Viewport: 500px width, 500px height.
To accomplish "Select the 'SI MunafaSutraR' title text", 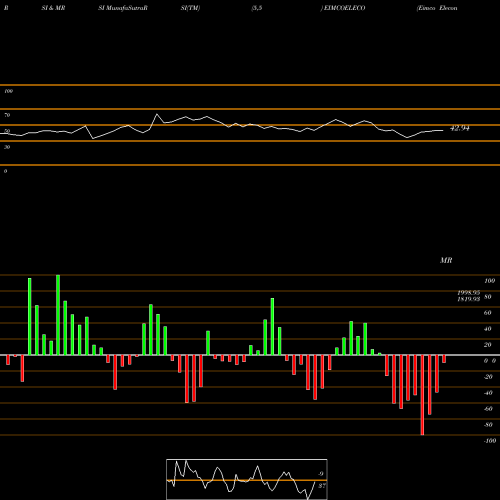I will (123, 8).
